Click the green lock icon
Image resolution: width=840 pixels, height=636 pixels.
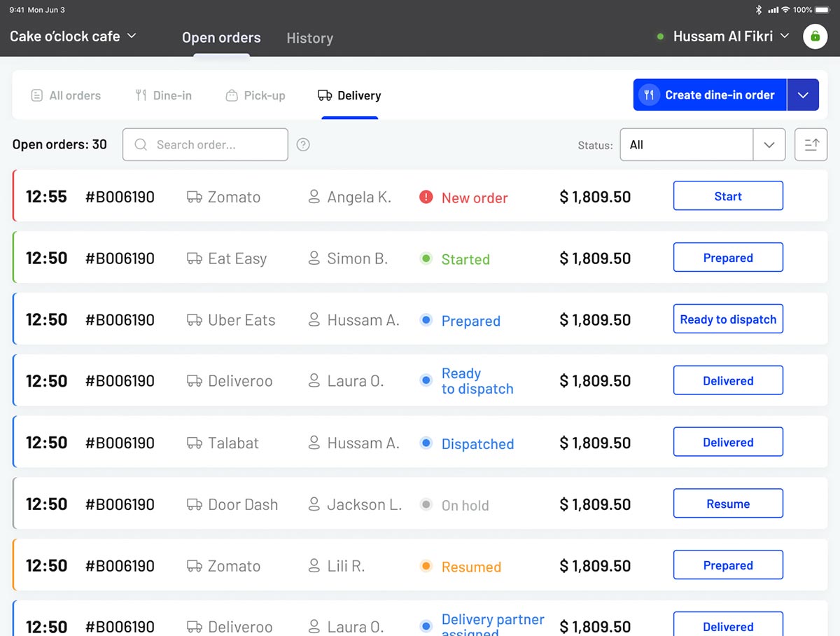click(x=815, y=36)
